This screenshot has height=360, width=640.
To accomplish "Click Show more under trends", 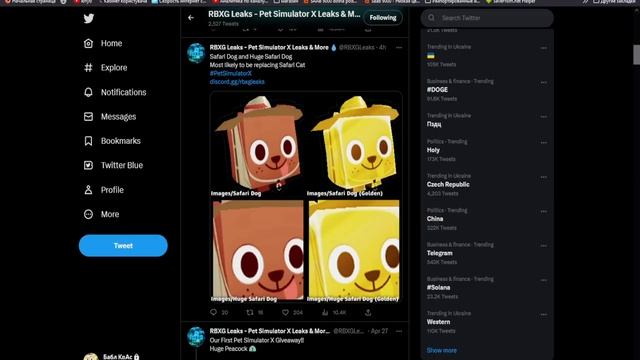I will [x=442, y=350].
